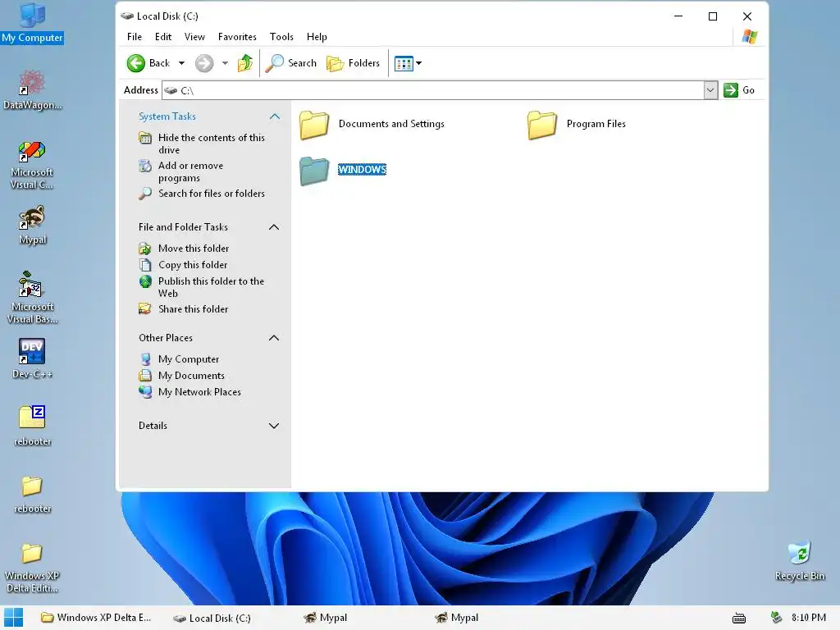Open the Tools menu
Image resolution: width=840 pixels, height=630 pixels.
point(281,37)
